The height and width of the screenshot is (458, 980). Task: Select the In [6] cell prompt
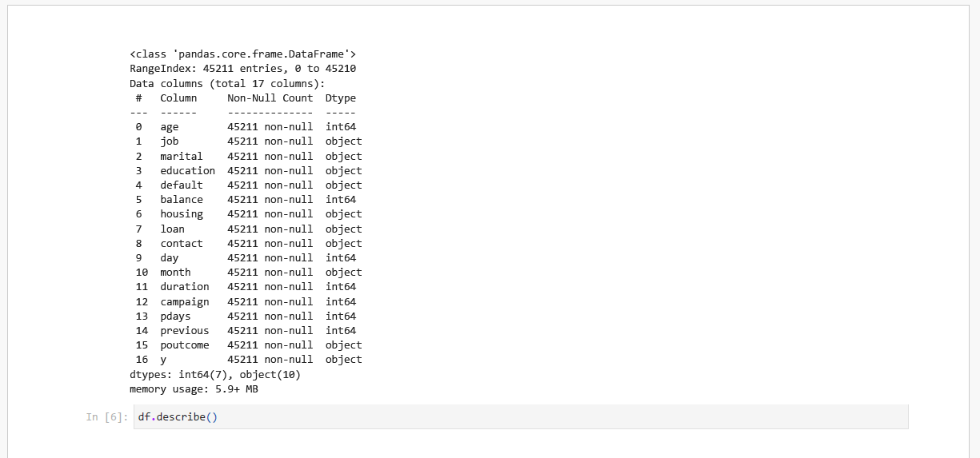[106, 417]
